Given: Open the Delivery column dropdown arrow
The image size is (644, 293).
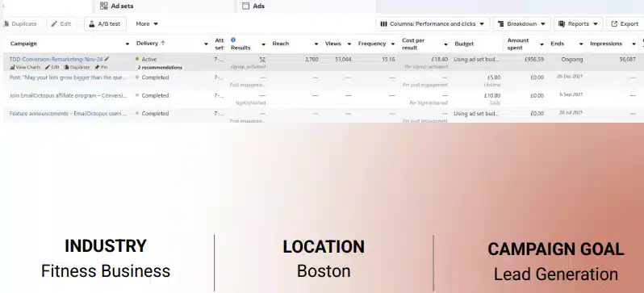Looking at the screenshot, I should (206, 44).
